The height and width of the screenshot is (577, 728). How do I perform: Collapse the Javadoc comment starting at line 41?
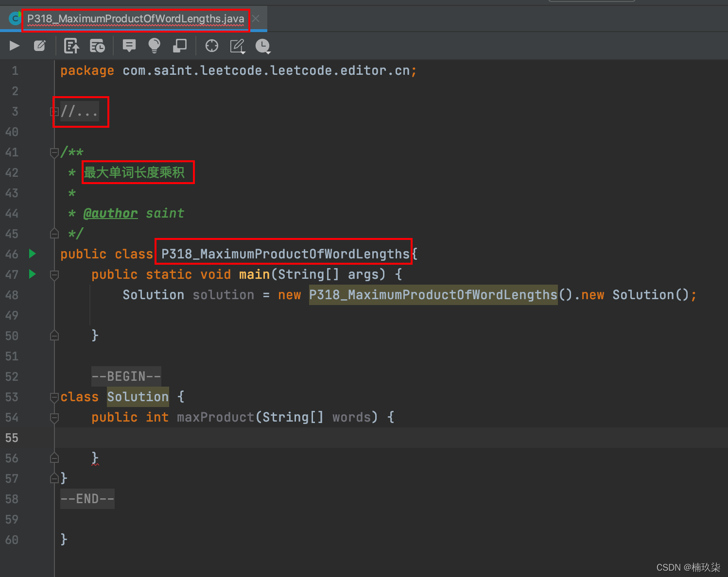coord(54,153)
